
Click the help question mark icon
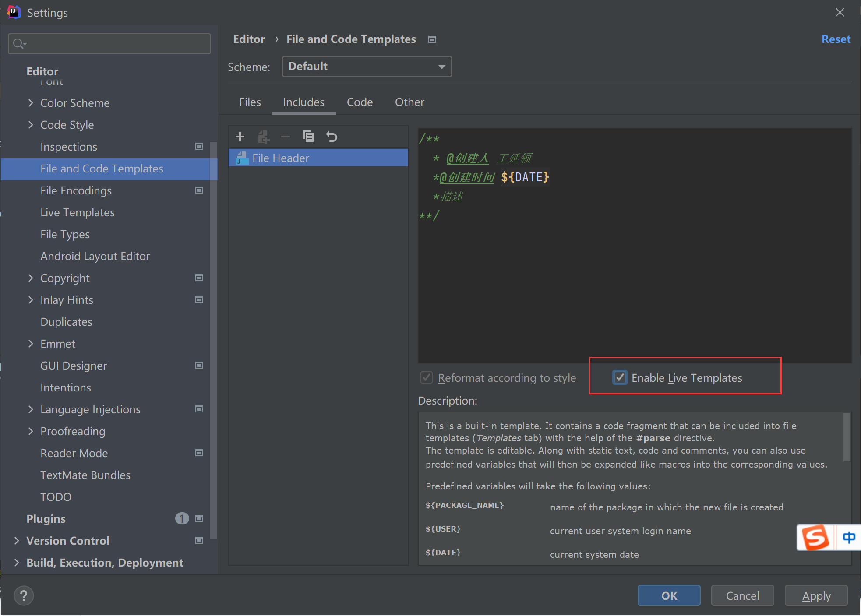coord(24,595)
